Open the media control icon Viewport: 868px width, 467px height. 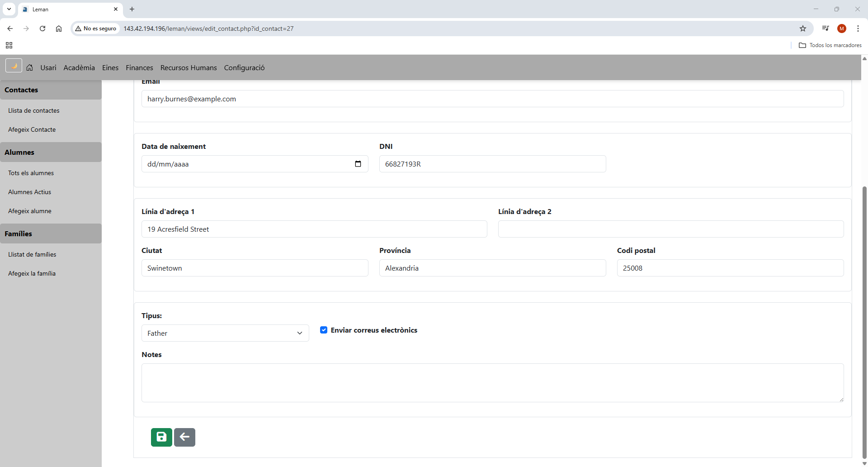pyautogui.click(x=826, y=29)
